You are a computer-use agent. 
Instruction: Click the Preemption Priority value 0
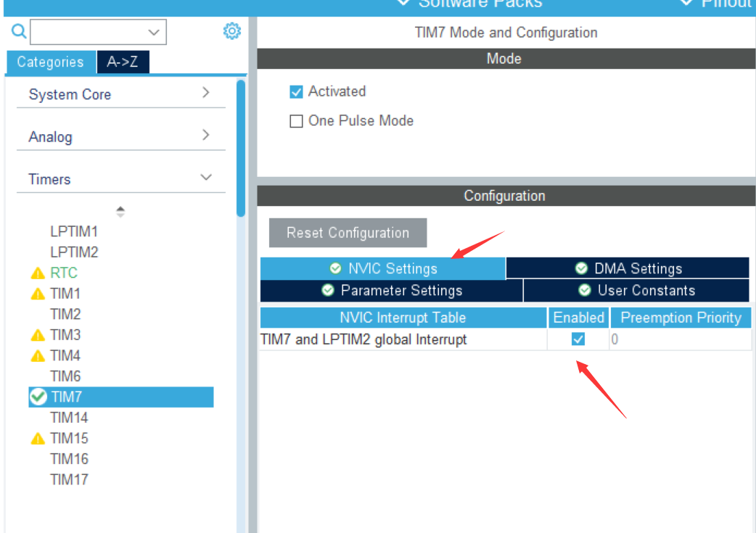[615, 340]
